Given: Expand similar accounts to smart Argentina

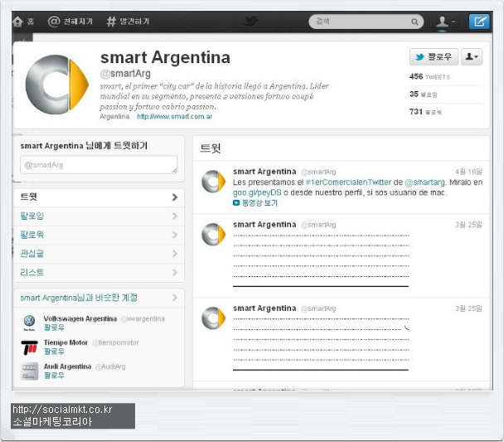Looking at the screenshot, I should click(x=99, y=298).
